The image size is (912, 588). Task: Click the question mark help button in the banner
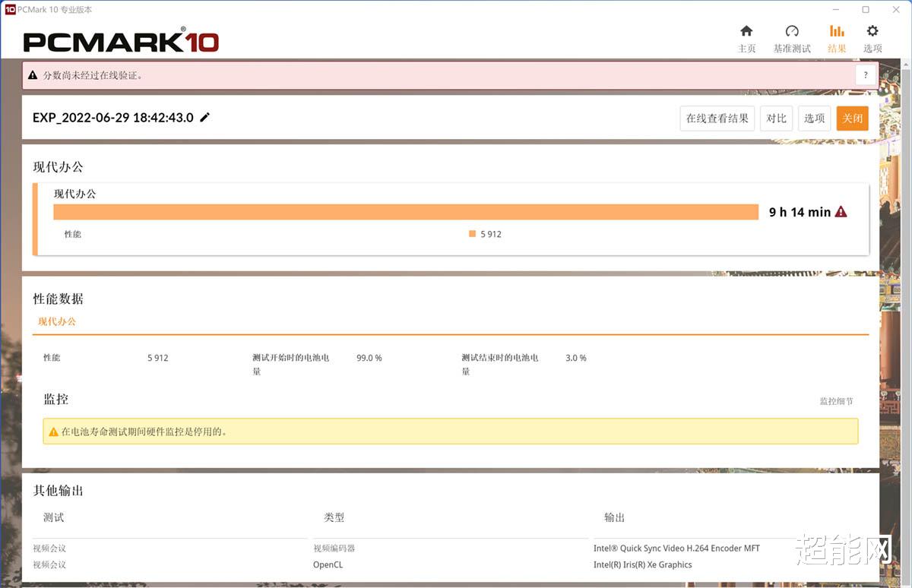(865, 75)
